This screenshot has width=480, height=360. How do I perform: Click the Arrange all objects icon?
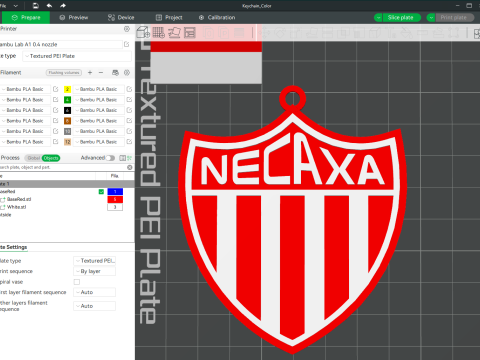coord(190,32)
